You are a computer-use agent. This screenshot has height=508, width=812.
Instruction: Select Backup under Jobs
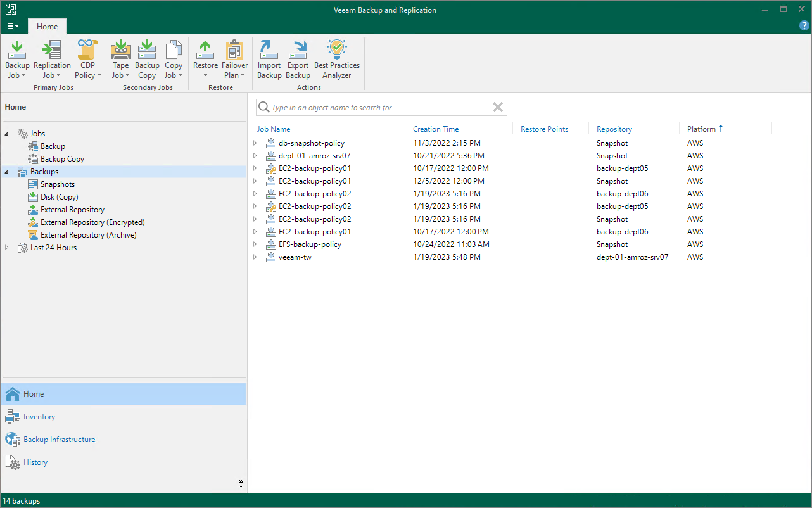[53, 146]
